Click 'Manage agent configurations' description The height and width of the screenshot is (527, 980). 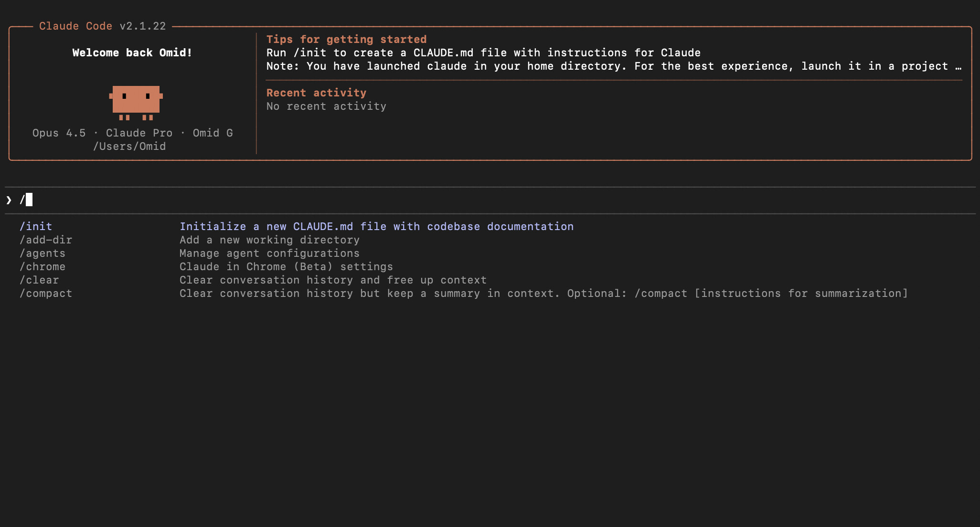(269, 253)
